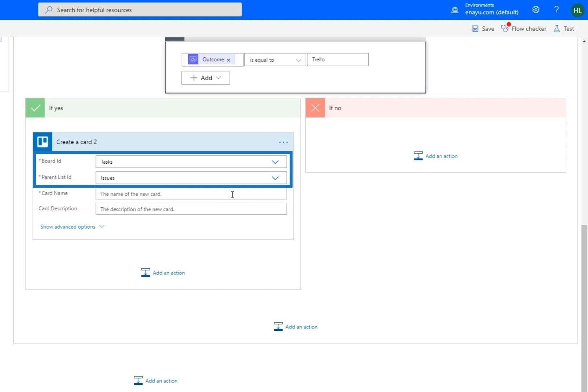
Task: Click the bottom 'Add an action' link
Action: click(x=162, y=381)
